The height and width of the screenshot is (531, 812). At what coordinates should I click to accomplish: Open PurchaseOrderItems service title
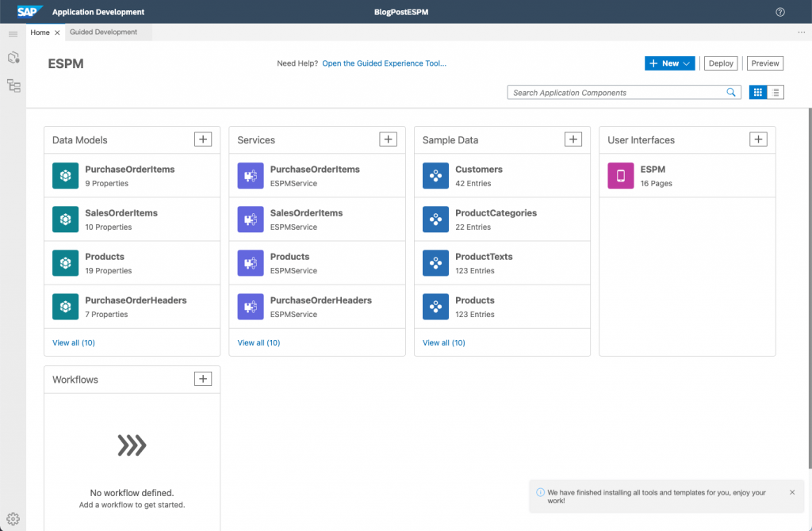315,170
